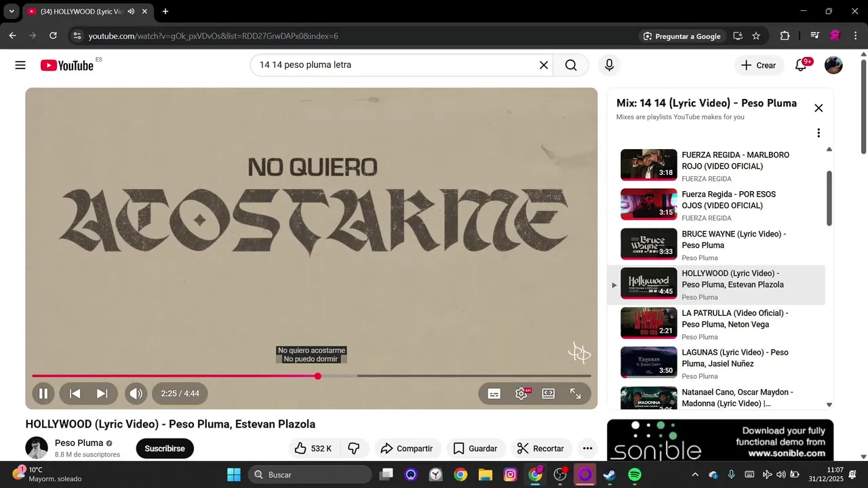This screenshot has width=868, height=488.
Task: Go to the YouTube home logo
Action: tap(66, 65)
